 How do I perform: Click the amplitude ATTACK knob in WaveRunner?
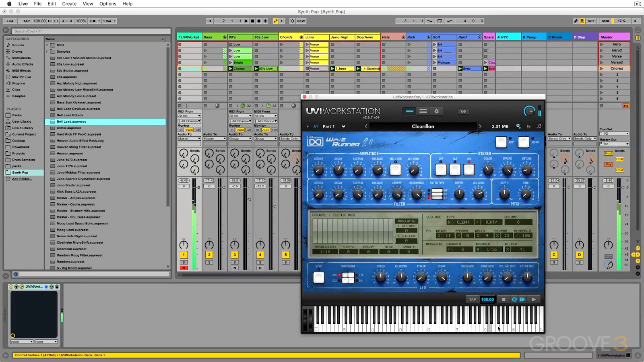point(318,170)
